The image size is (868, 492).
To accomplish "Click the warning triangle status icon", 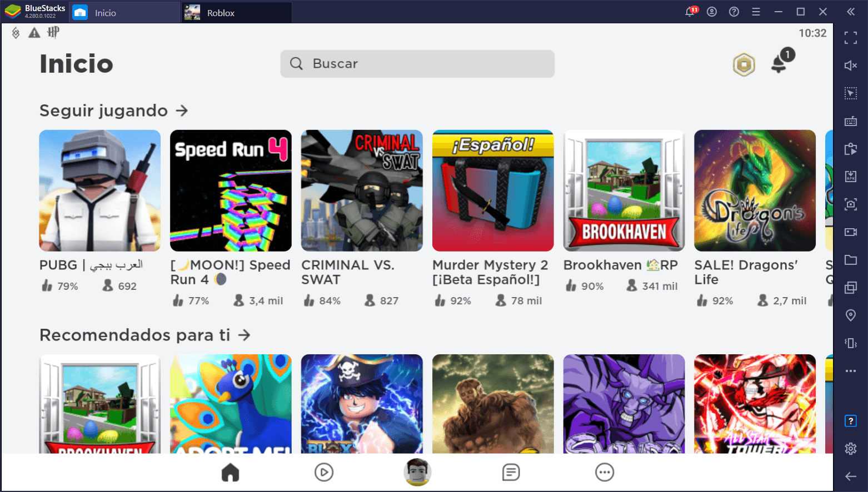I will (34, 33).
